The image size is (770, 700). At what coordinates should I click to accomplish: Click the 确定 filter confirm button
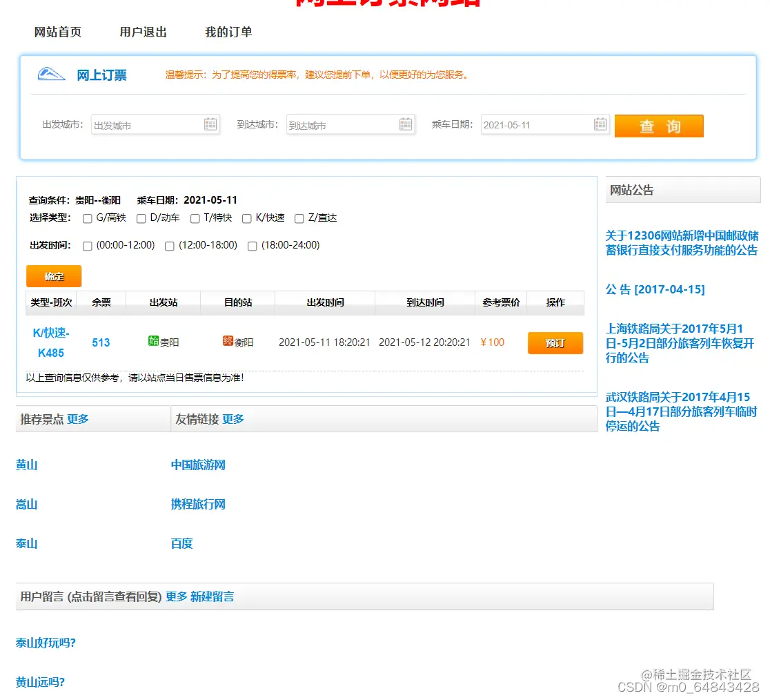point(54,276)
